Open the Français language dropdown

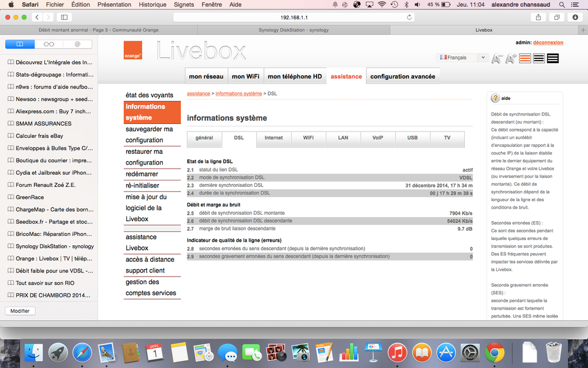pos(462,58)
